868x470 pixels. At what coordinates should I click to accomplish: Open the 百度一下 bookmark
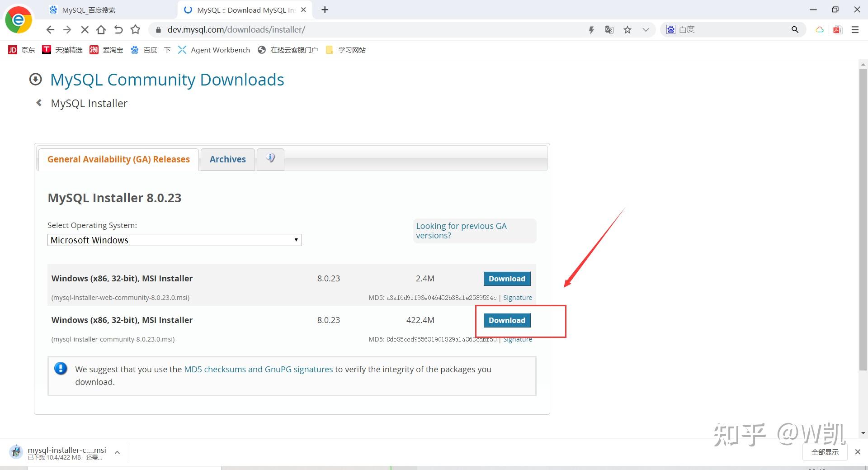pos(151,50)
